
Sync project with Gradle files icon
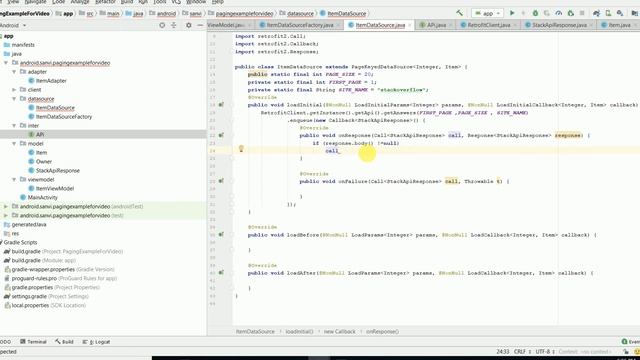pyautogui.click(x=596, y=13)
